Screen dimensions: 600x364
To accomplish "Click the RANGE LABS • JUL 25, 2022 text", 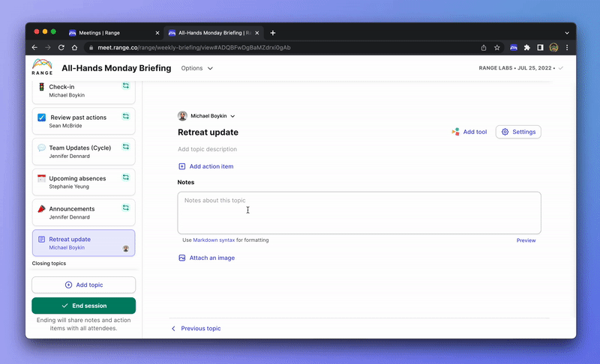I will pyautogui.click(x=517, y=68).
